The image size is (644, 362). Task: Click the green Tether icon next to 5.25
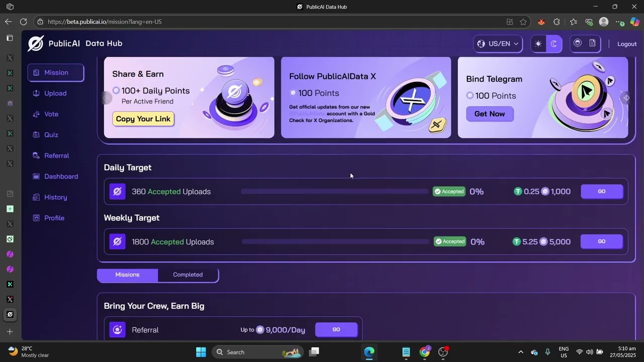(516, 242)
